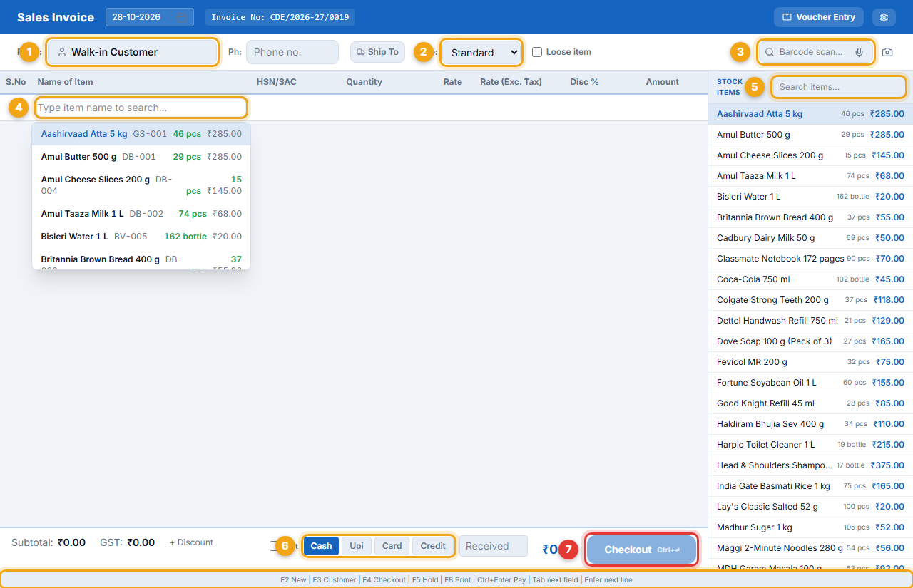Screen dimensions: 913x588
Task: Select Harpic Toilet Cleaner 1 L stock item
Action: [x=810, y=445]
